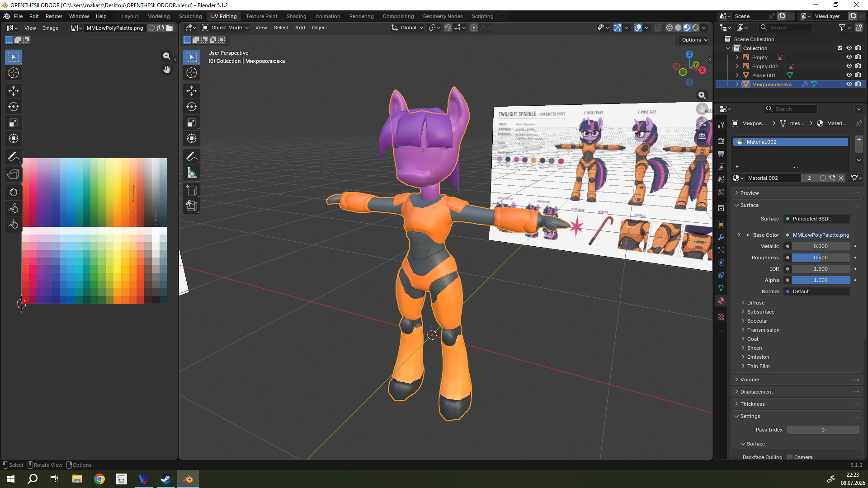Enable the Backface Culling Camera checkbox
This screenshot has width=868, height=488.
pos(790,457)
